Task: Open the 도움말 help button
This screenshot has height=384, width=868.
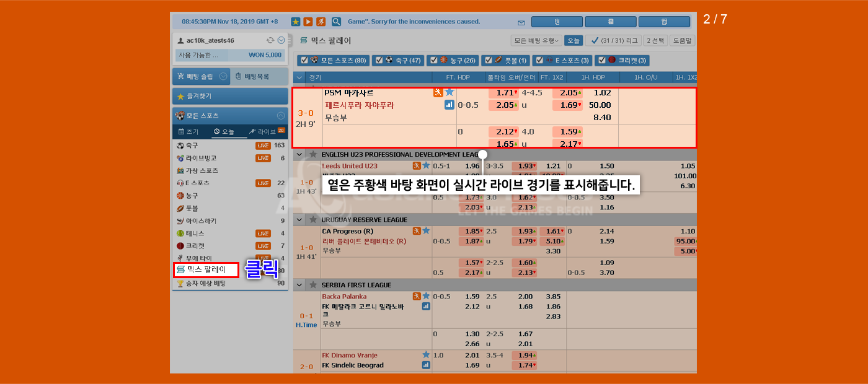Action: [683, 41]
